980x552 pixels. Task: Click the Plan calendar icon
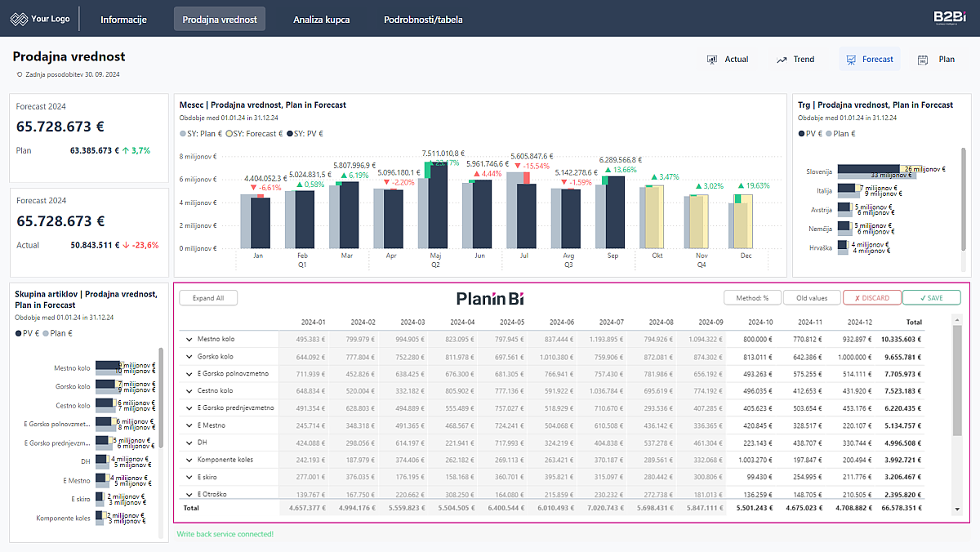tap(923, 60)
